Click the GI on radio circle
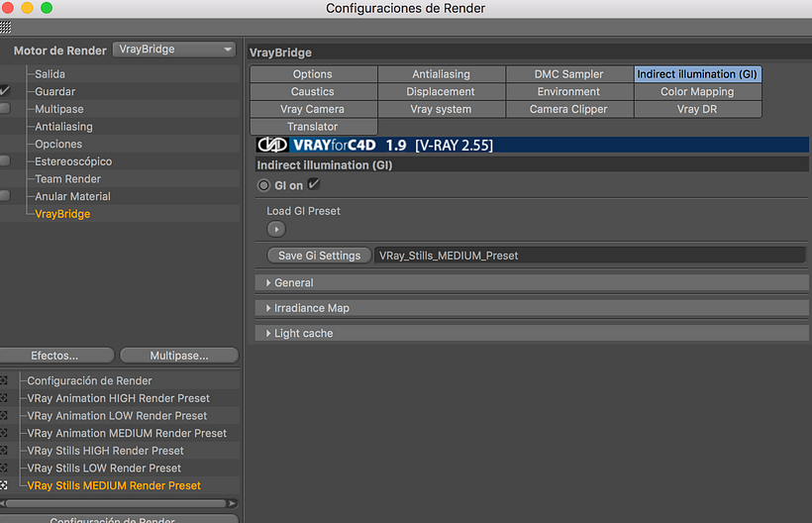The height and width of the screenshot is (523, 812). tap(264, 185)
